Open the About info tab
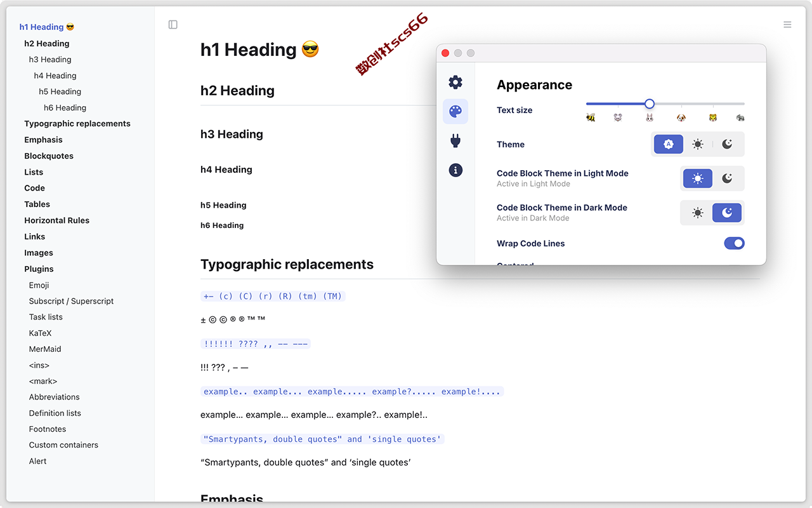Viewport: 812px width, 508px height. [455, 170]
